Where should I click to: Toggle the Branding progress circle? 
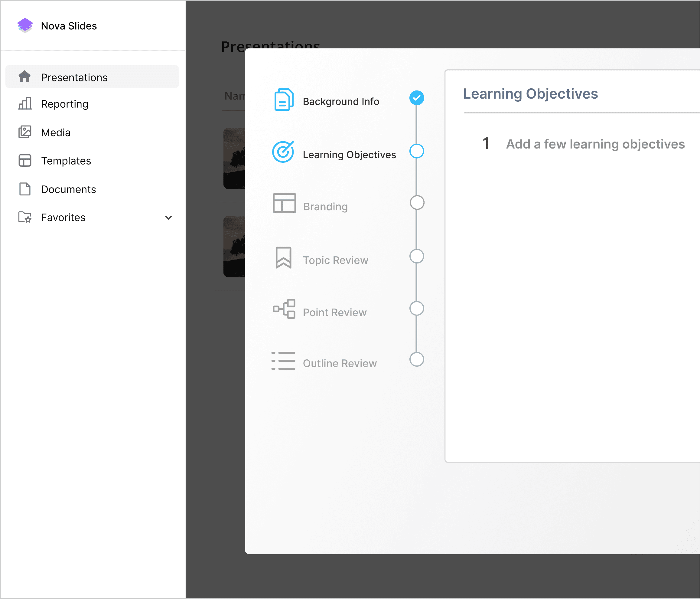pos(417,203)
